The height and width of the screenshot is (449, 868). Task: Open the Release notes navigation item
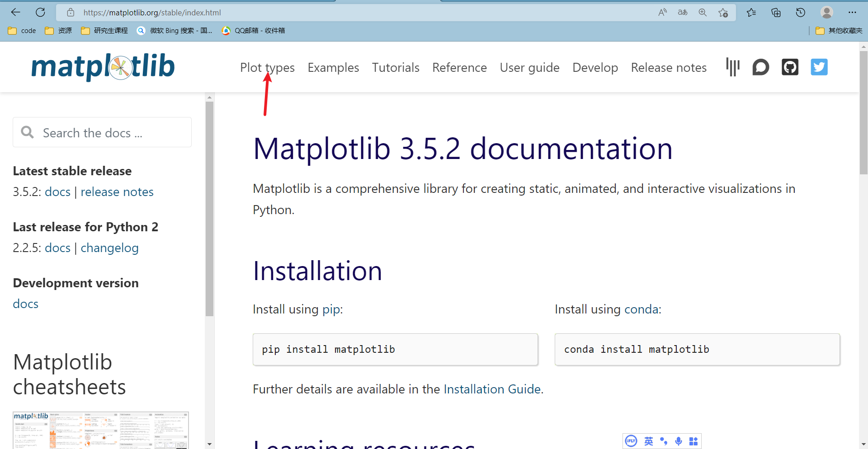(x=669, y=67)
